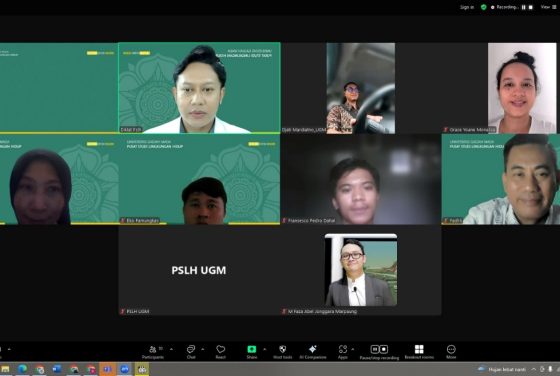The width and height of the screenshot is (560, 376).
Task: Click the Djati Mardiatno_UGM name label
Action: (x=304, y=130)
